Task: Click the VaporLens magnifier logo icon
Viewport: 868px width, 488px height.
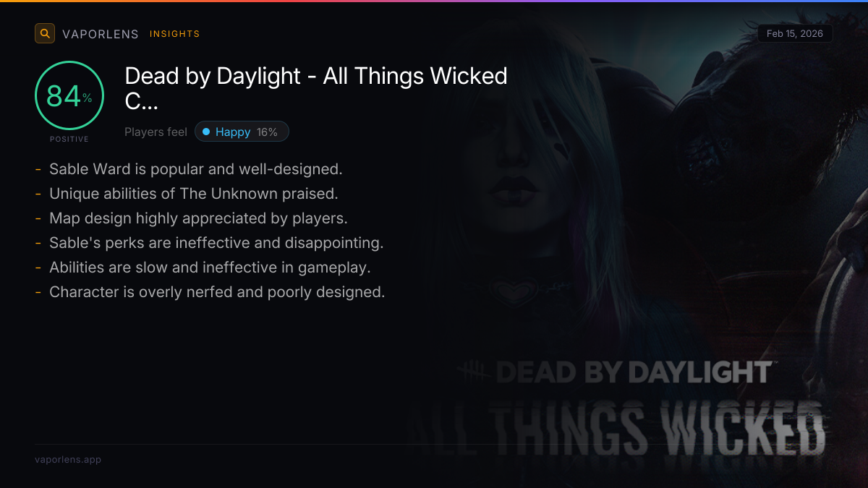Action: click(45, 33)
